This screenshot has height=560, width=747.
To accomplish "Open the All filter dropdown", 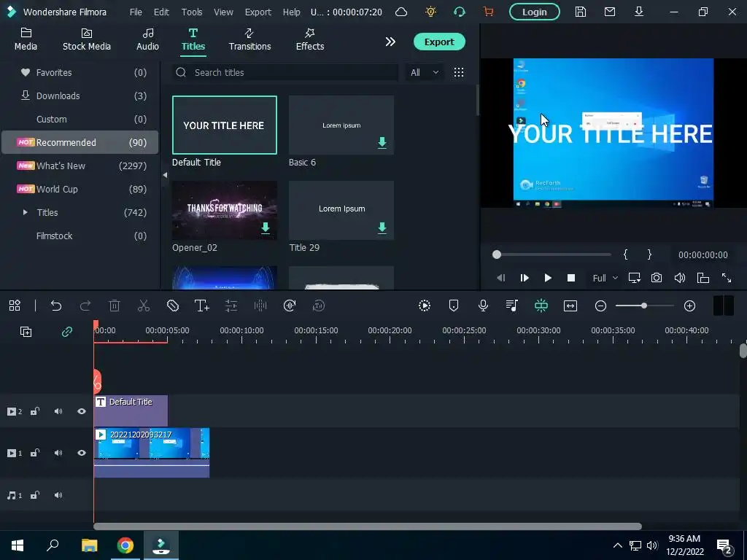I will point(424,72).
